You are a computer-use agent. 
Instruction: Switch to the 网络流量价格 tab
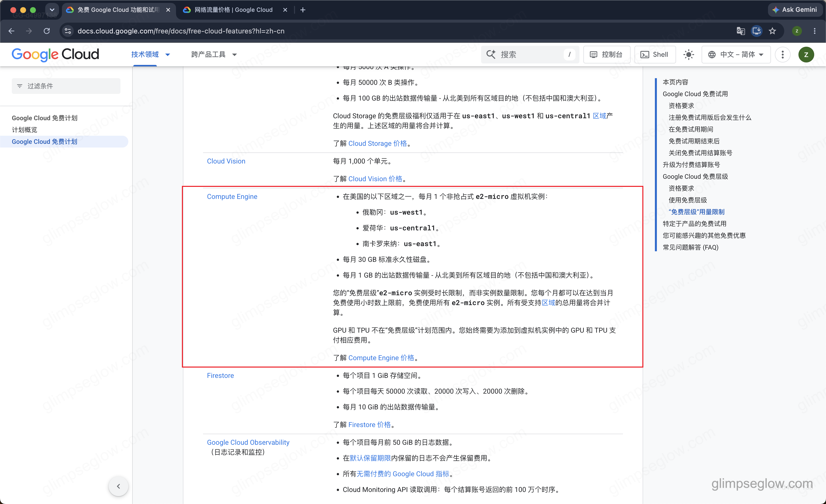tap(234, 10)
